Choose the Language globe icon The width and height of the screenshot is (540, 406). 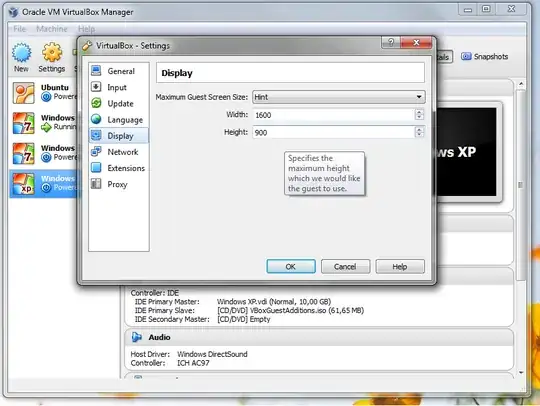coord(96,119)
